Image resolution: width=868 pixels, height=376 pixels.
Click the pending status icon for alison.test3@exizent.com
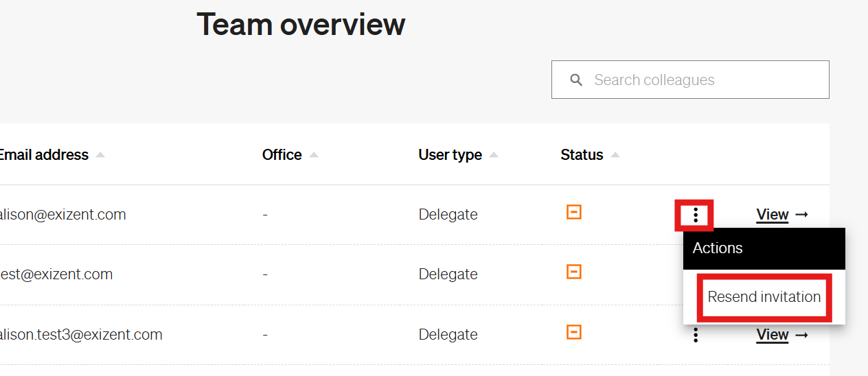[x=574, y=332]
